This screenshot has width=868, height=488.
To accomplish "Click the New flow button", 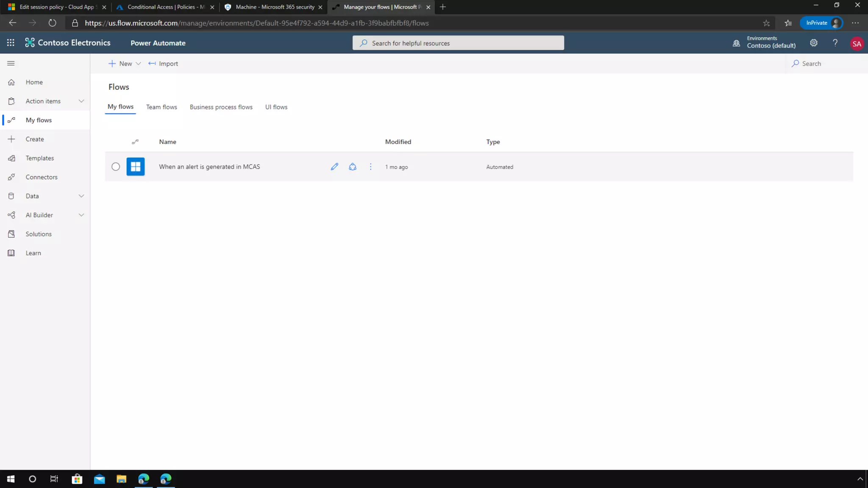I will [x=120, y=64].
